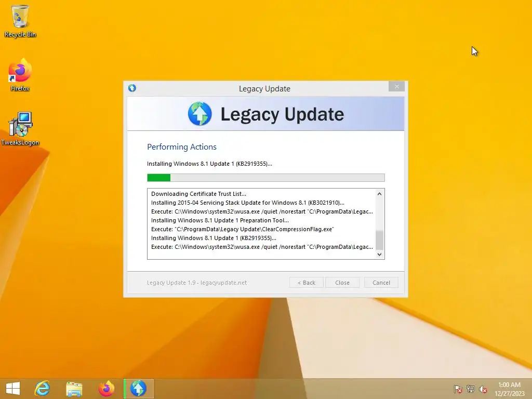532x399 pixels.
Task: Click 'Legacy Update 1.9 - legacyupdate.net' footer text
Action: [x=197, y=283]
